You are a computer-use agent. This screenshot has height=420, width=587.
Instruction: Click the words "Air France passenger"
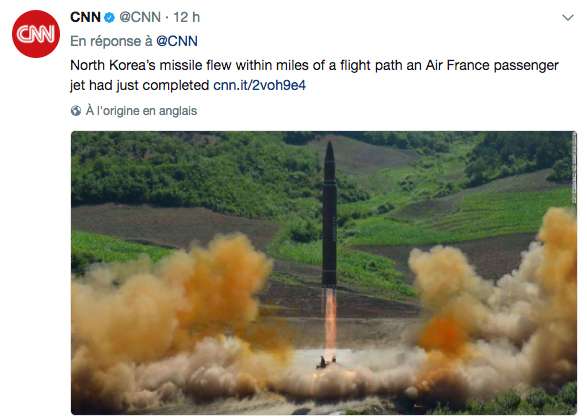click(x=492, y=66)
